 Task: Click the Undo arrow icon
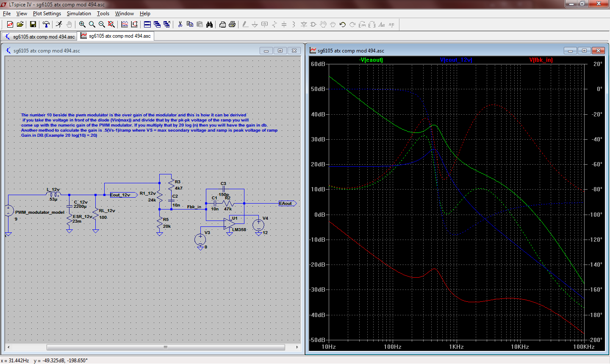(343, 25)
